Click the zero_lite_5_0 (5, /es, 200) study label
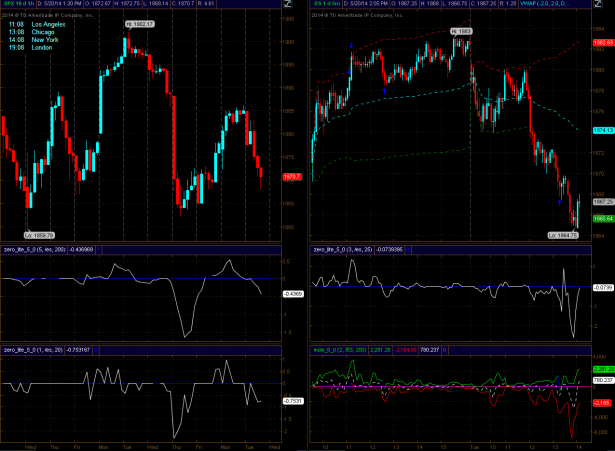 [35, 249]
